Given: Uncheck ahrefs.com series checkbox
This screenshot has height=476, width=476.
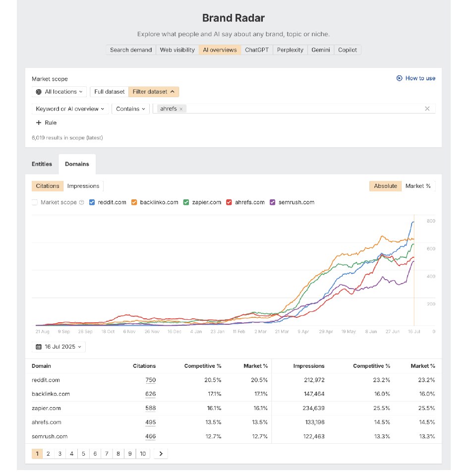Looking at the screenshot, I should tap(229, 202).
